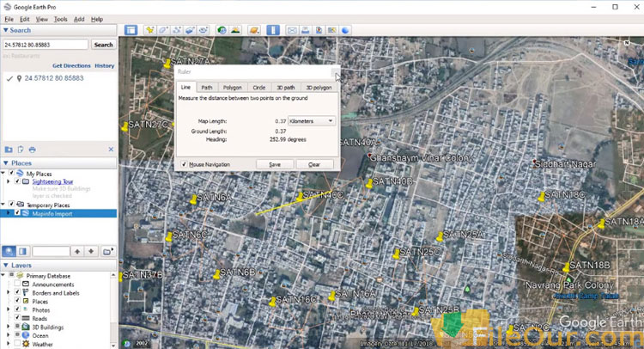The image size is (644, 349).
Task: Open the Tools menu
Action: [60, 18]
